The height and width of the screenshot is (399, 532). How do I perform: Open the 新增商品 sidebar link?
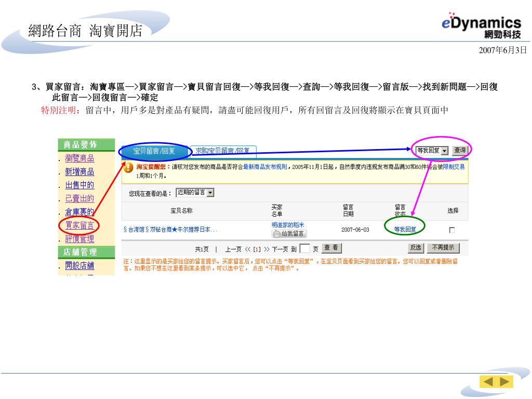[x=79, y=171]
